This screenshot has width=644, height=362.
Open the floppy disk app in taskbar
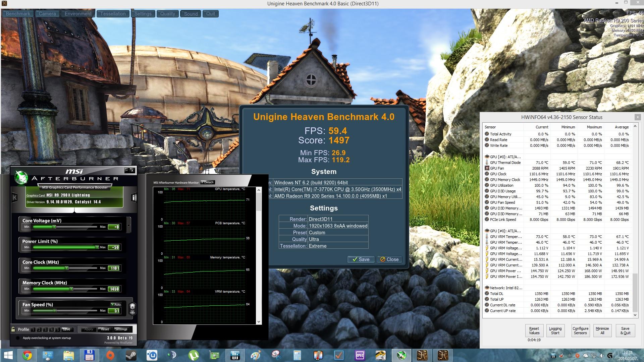pyautogui.click(x=89, y=355)
